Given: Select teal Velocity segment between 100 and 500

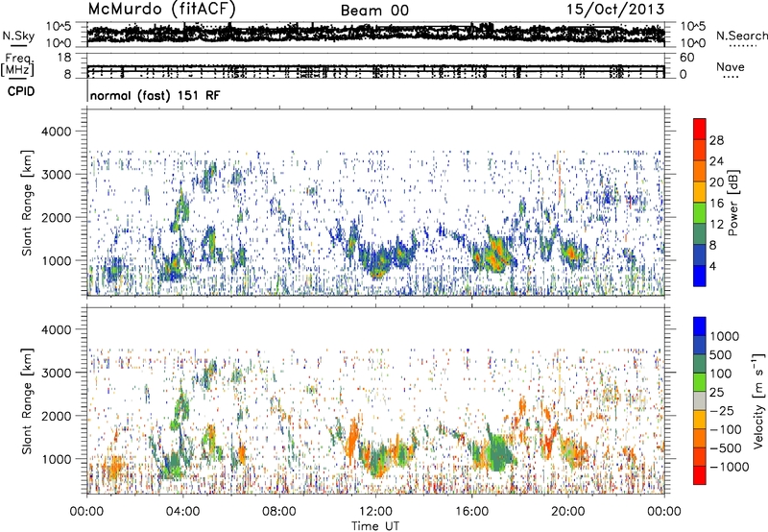Looking at the screenshot, I should coord(700,364).
